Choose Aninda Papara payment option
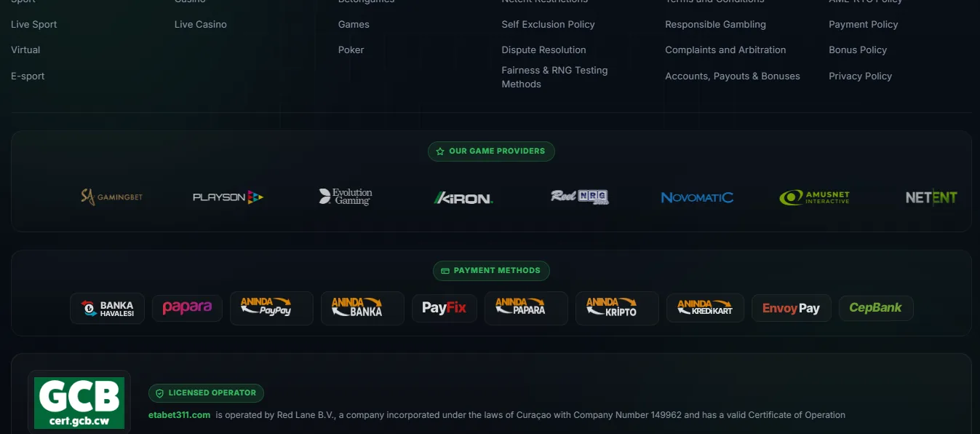 [526, 308]
